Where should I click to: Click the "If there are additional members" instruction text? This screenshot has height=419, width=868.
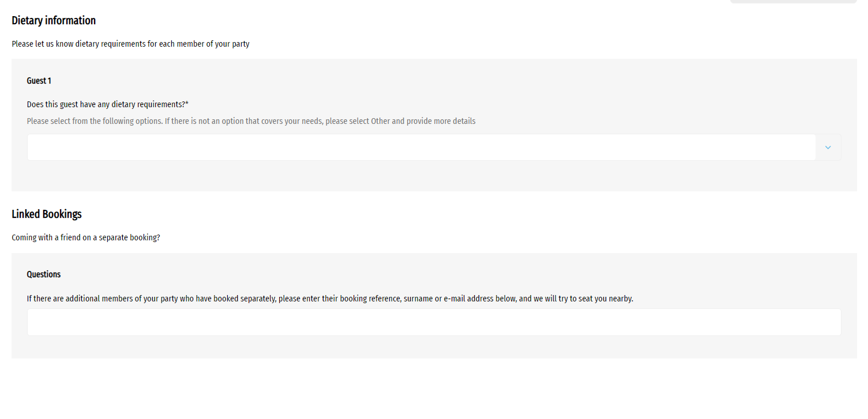point(330,299)
